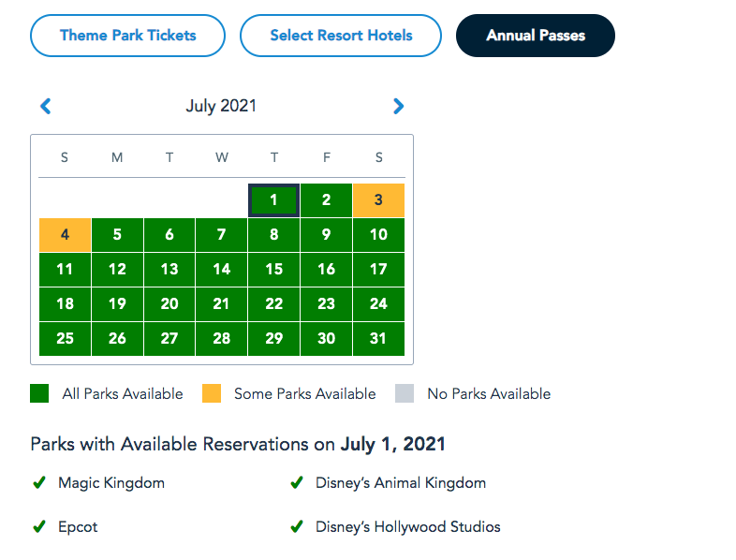Advance to next month arrow

(x=399, y=107)
